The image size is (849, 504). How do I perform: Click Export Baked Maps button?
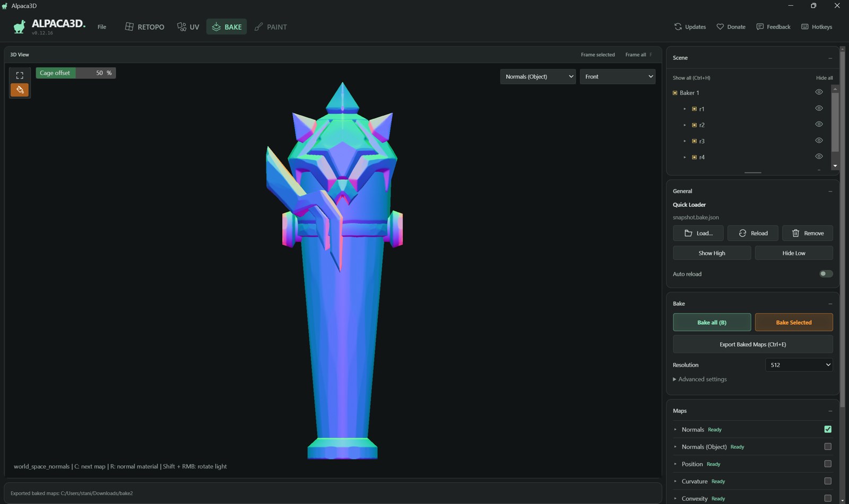(x=753, y=344)
